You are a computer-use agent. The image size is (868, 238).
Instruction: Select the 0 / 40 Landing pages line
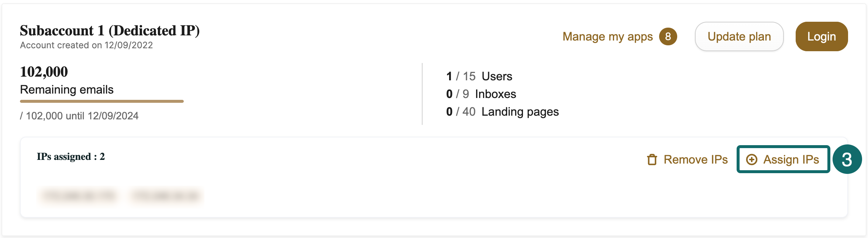click(502, 112)
